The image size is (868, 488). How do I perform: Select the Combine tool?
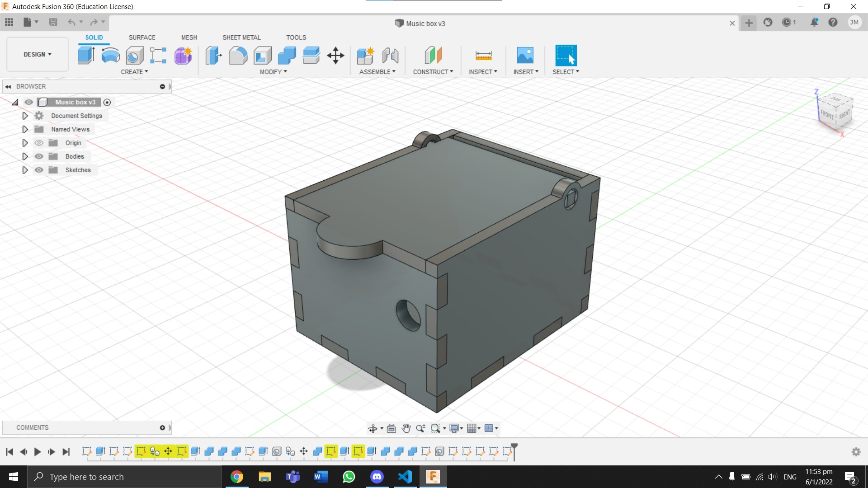(287, 56)
